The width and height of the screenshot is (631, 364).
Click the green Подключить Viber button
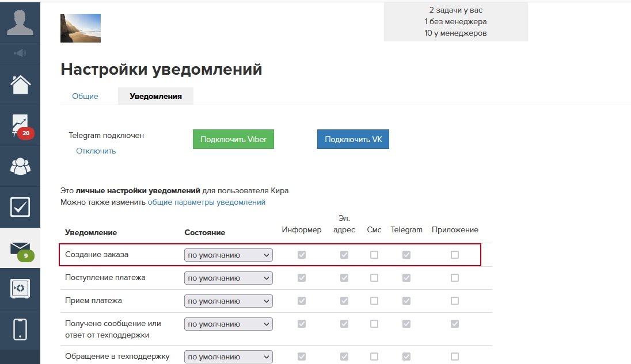pos(233,140)
